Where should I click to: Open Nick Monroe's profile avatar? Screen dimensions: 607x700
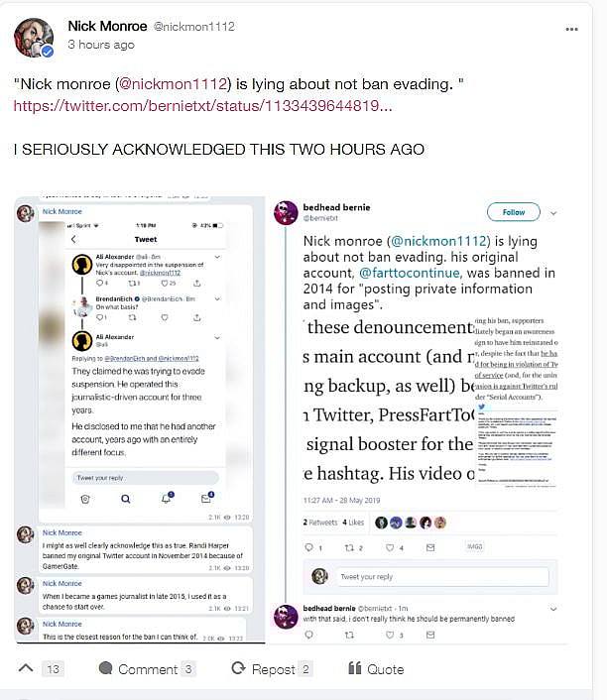34,38
